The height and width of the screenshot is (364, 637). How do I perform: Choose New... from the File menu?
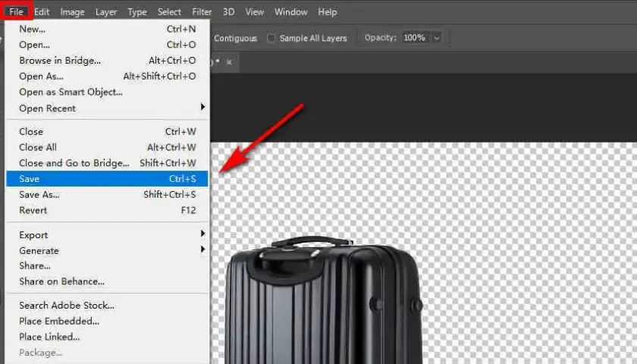click(107, 29)
